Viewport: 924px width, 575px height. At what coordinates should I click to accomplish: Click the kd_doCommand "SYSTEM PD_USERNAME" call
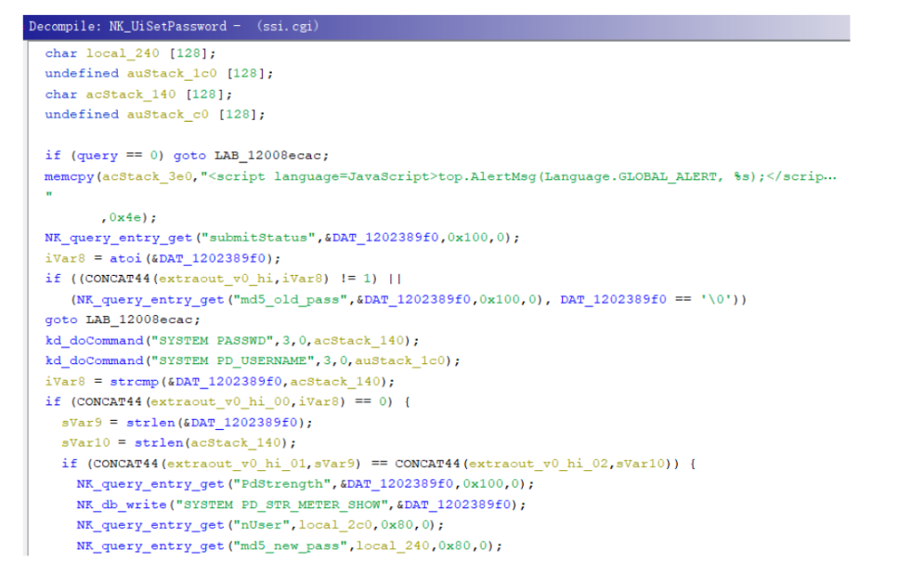253,361
